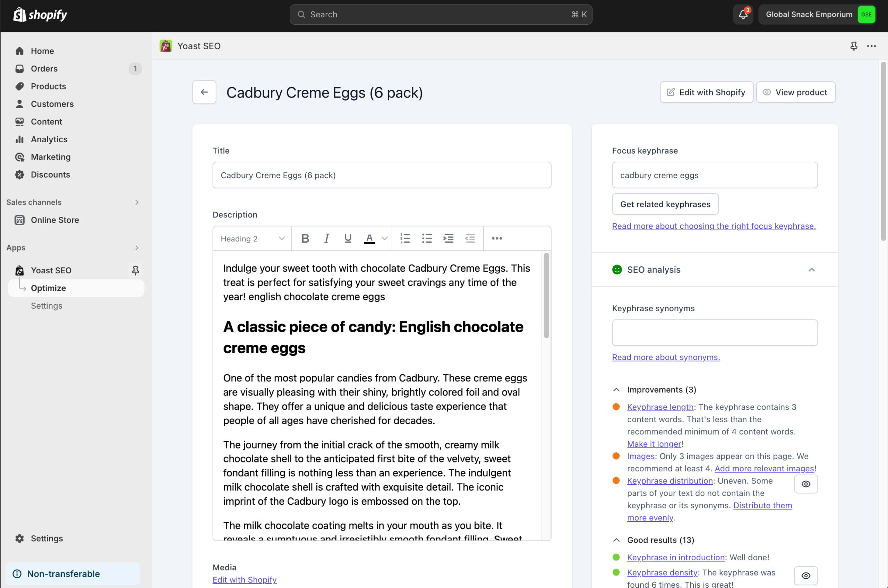This screenshot has height=588, width=888.
Task: Open choosing the right focus keyphrase link
Action: point(714,226)
